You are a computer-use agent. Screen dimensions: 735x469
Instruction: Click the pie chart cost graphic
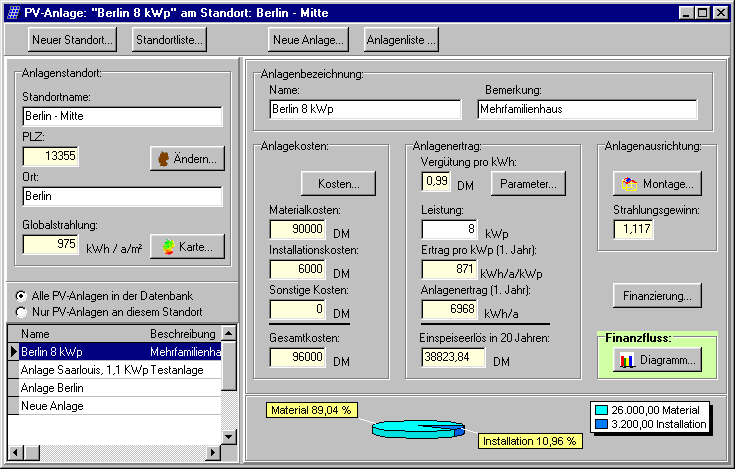(x=418, y=428)
